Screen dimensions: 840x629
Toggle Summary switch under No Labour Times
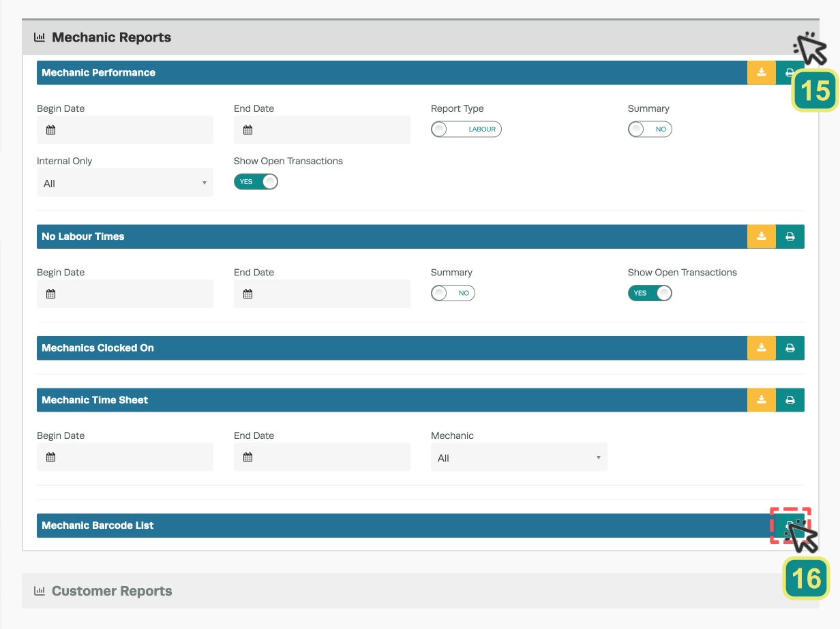pyautogui.click(x=453, y=293)
